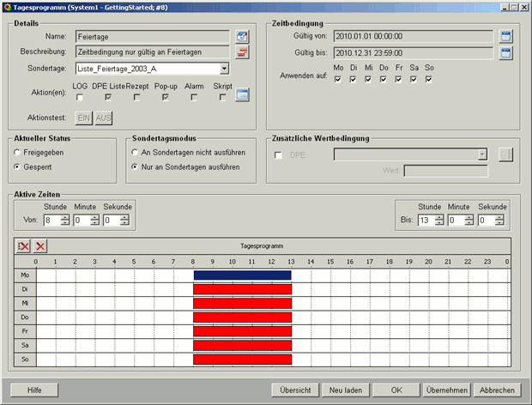
Task: Increase the Von Stunde spinner value
Action: [x=66, y=217]
